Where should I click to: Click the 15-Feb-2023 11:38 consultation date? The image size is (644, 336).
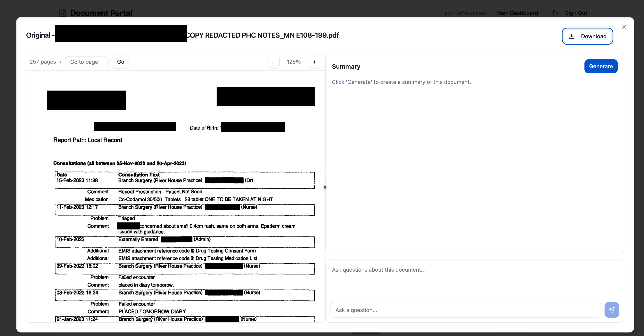77,180
